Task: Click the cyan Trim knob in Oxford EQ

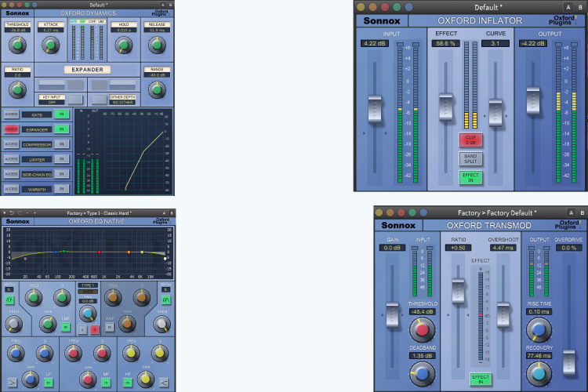Action: point(88,314)
